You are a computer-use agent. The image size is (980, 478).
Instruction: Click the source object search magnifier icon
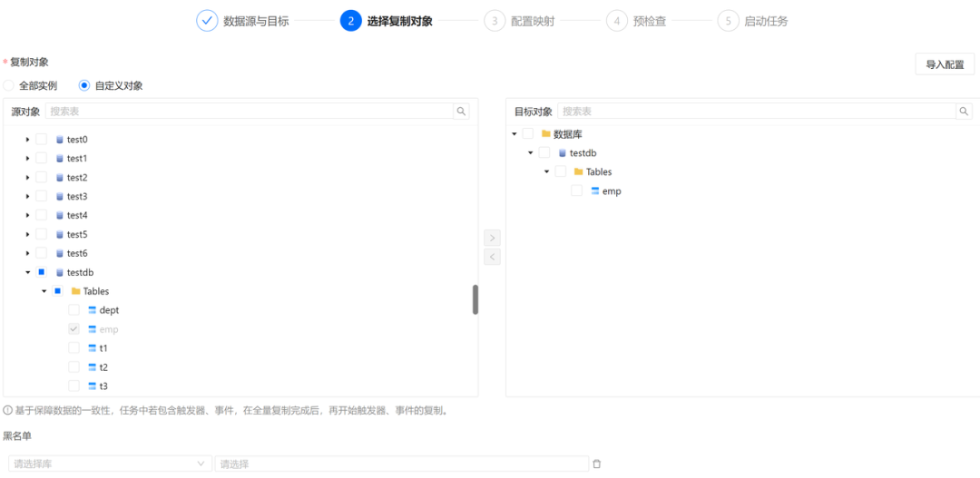(x=461, y=112)
